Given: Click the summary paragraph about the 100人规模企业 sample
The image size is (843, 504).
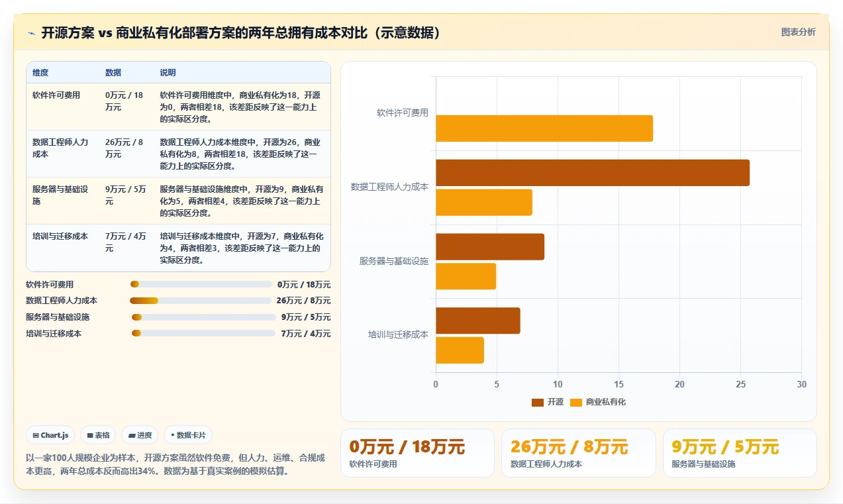Looking at the screenshot, I should pyautogui.click(x=175, y=465).
